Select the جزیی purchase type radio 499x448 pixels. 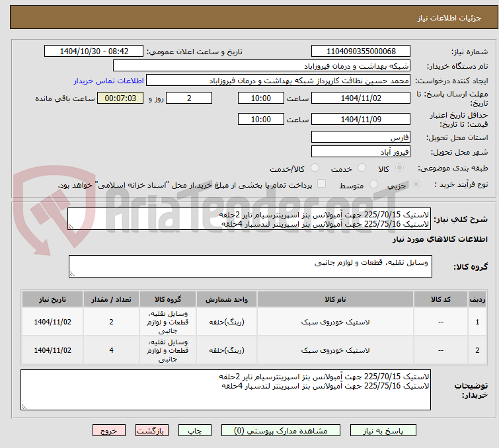pyautogui.click(x=416, y=184)
